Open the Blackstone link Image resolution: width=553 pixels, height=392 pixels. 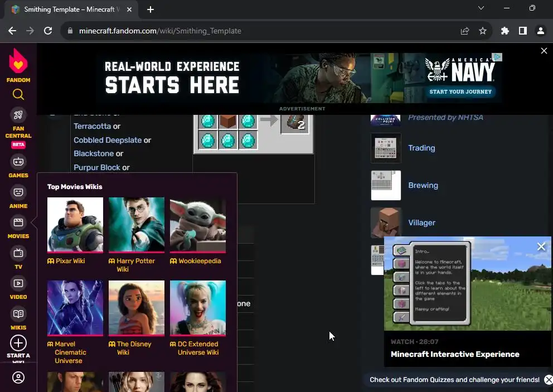pyautogui.click(x=94, y=154)
